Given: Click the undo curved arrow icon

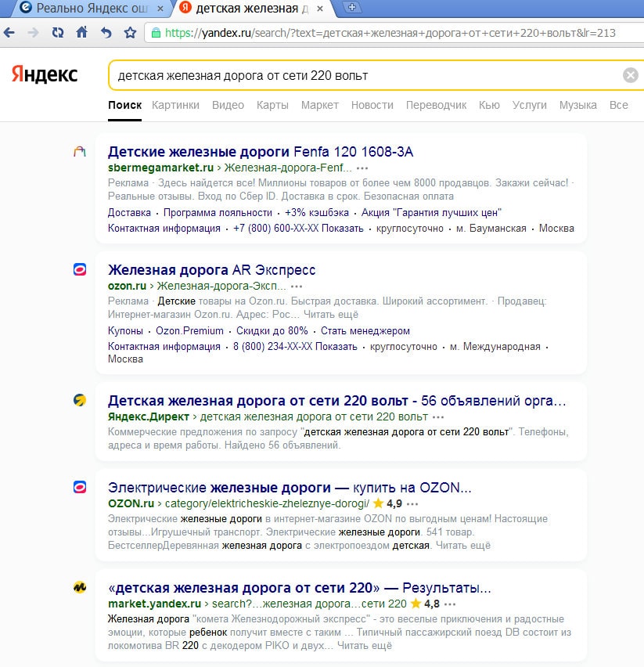Looking at the screenshot, I should 106,33.
